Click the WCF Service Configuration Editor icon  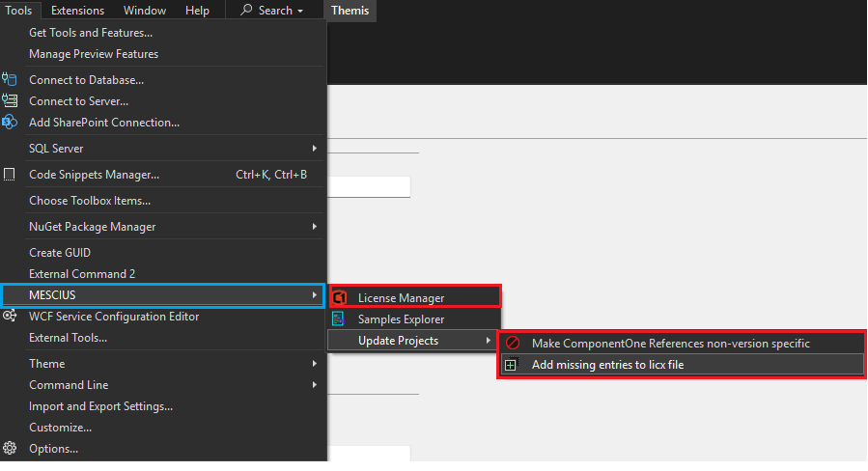pyautogui.click(x=11, y=316)
